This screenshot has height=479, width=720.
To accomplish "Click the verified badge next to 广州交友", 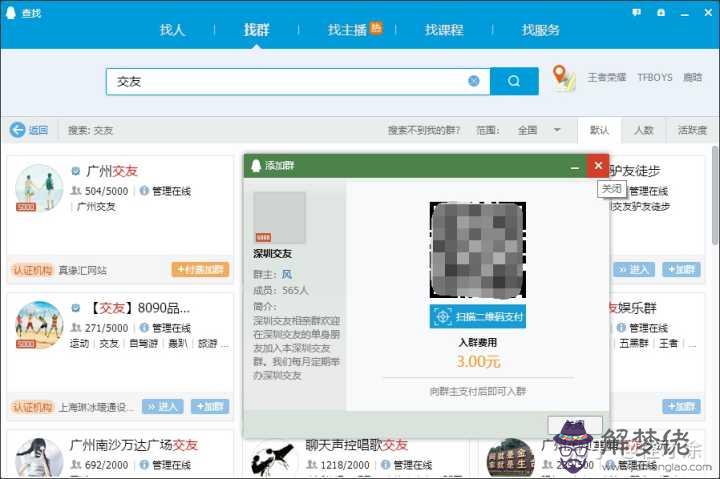I will tap(76, 171).
